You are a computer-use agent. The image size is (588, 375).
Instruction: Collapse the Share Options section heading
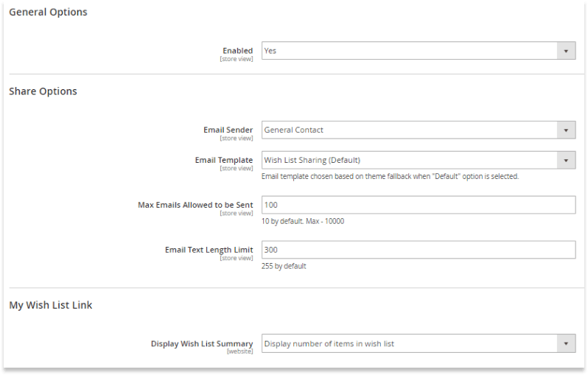(x=43, y=91)
